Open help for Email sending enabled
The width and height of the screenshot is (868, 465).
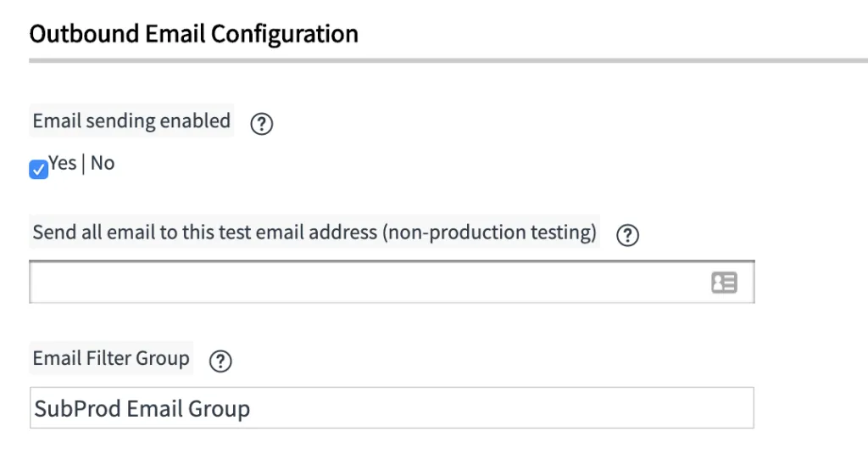tap(262, 124)
